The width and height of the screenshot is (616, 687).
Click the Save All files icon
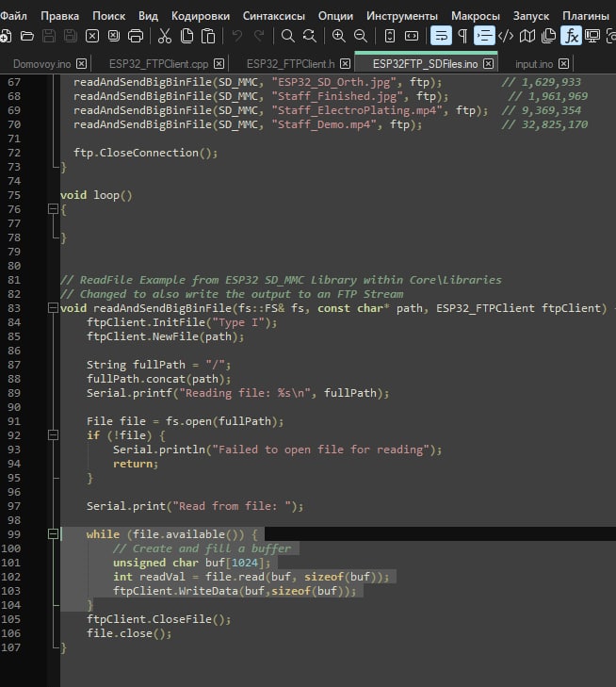point(70,36)
